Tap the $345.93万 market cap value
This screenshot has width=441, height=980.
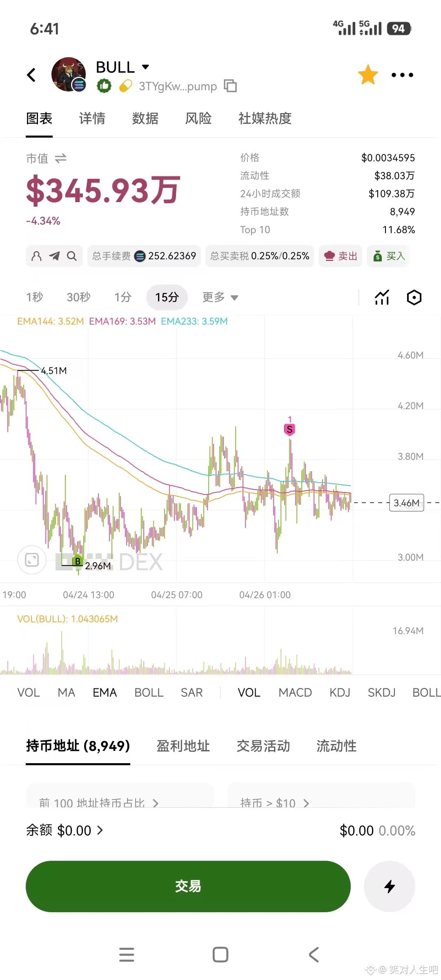point(102,190)
